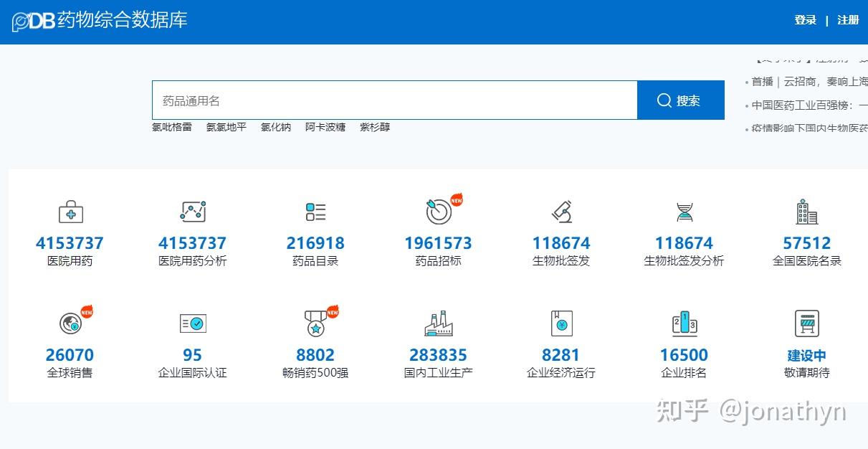The width and height of the screenshot is (868, 449).
Task: Click 登录 in the header
Action: [x=806, y=20]
